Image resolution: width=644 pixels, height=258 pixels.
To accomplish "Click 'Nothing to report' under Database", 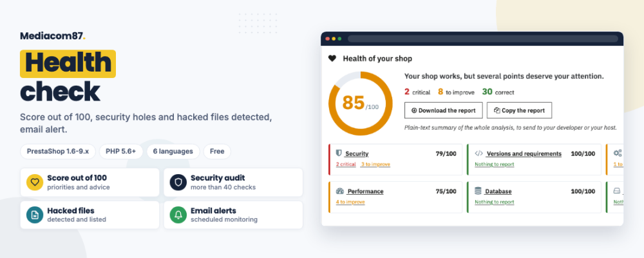I will pyautogui.click(x=495, y=202).
